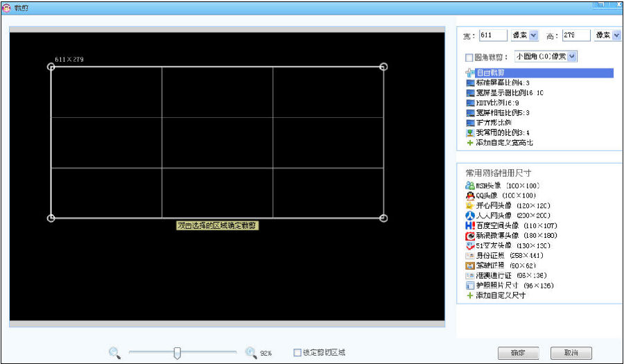Click the bottom-right crop corner handle

[x=383, y=218]
